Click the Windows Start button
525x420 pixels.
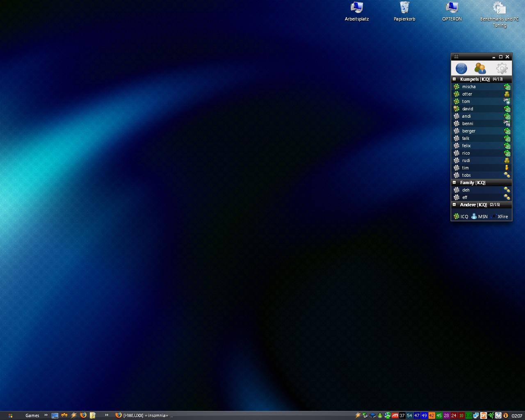(10, 415)
